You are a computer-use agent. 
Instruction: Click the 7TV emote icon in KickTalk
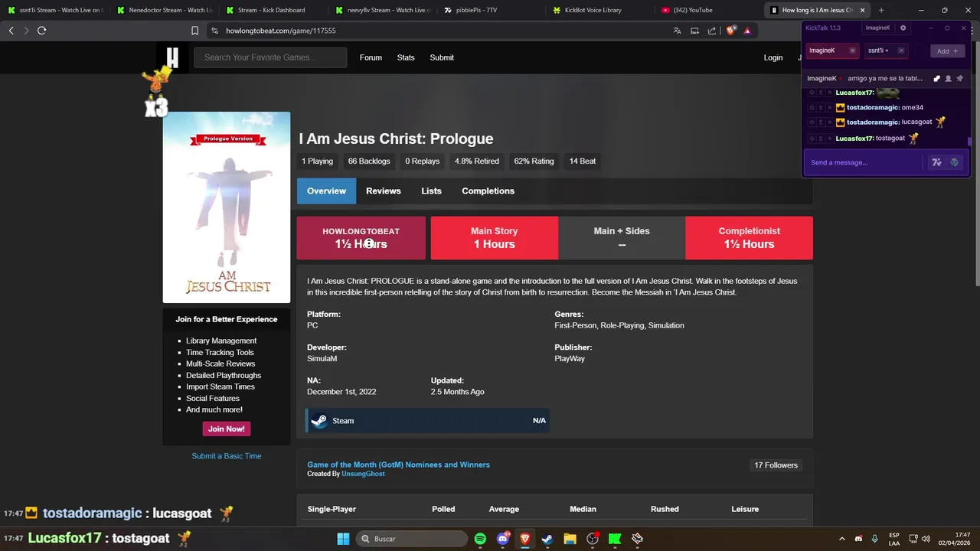click(x=936, y=162)
